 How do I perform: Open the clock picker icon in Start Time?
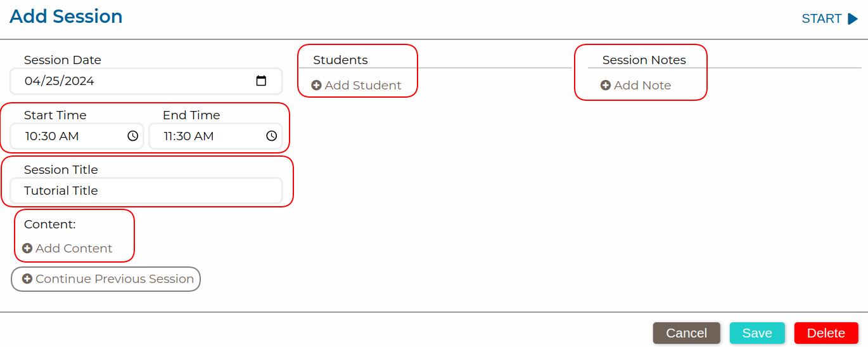click(x=132, y=136)
